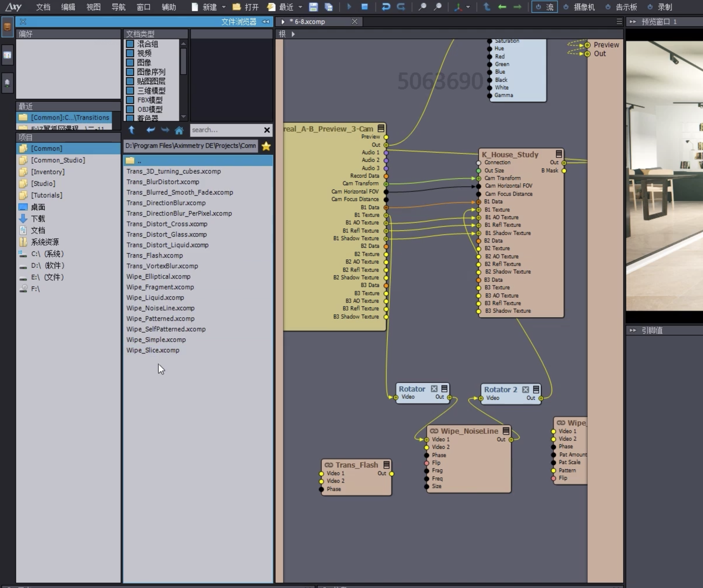This screenshot has width=703, height=588.
Task: Click the Save icon in toolbar
Action: (313, 7)
